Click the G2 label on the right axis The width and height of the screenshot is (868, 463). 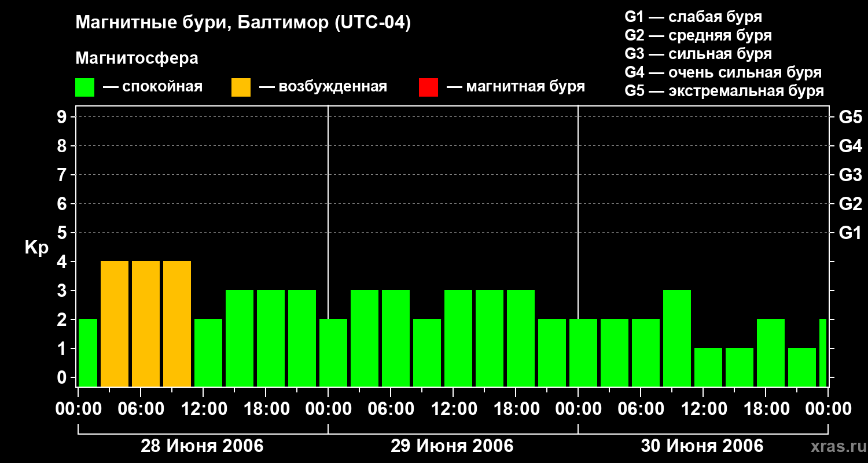[850, 204]
